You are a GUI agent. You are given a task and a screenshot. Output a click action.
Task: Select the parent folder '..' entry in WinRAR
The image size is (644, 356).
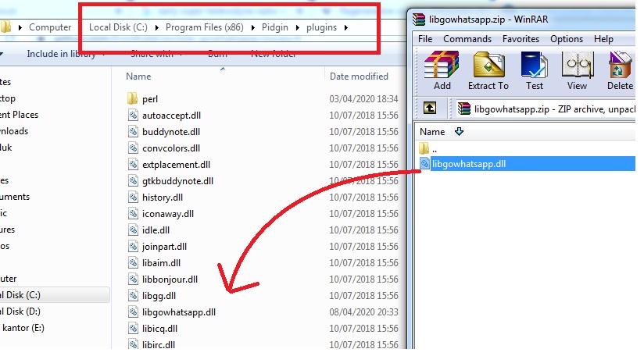click(x=428, y=149)
